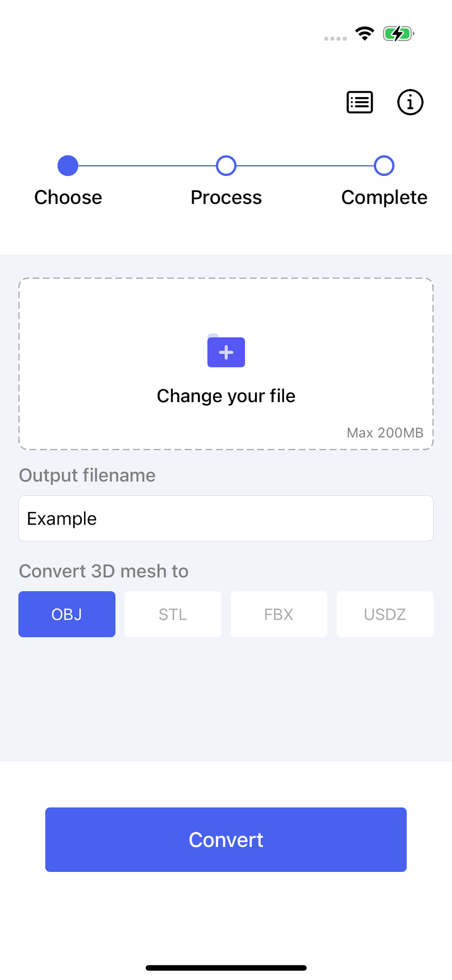Select the filled Choose step circle
The width and height of the screenshot is (452, 980).
(x=68, y=165)
